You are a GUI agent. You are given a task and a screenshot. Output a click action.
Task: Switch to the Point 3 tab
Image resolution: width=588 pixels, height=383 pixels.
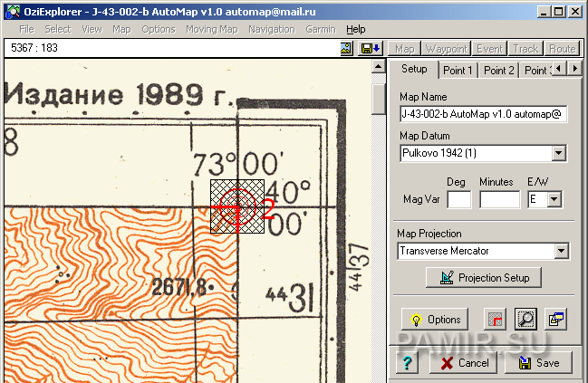pos(536,71)
